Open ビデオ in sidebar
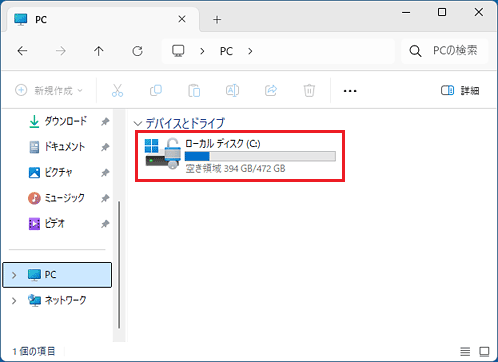The width and height of the screenshot is (498, 362). click(x=46, y=223)
